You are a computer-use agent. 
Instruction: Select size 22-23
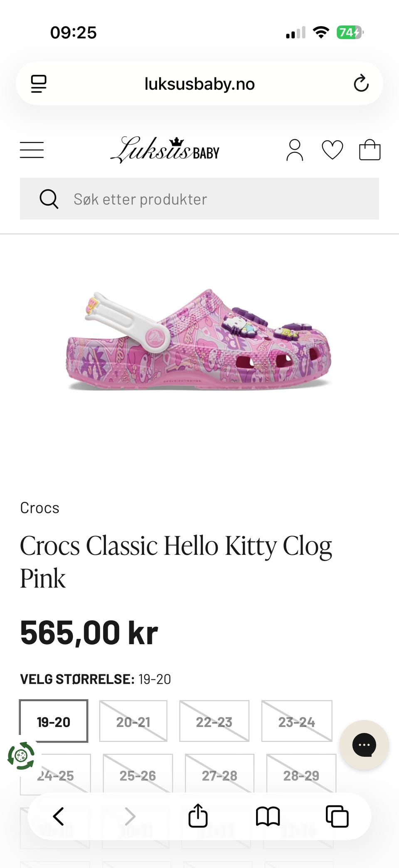tap(214, 721)
